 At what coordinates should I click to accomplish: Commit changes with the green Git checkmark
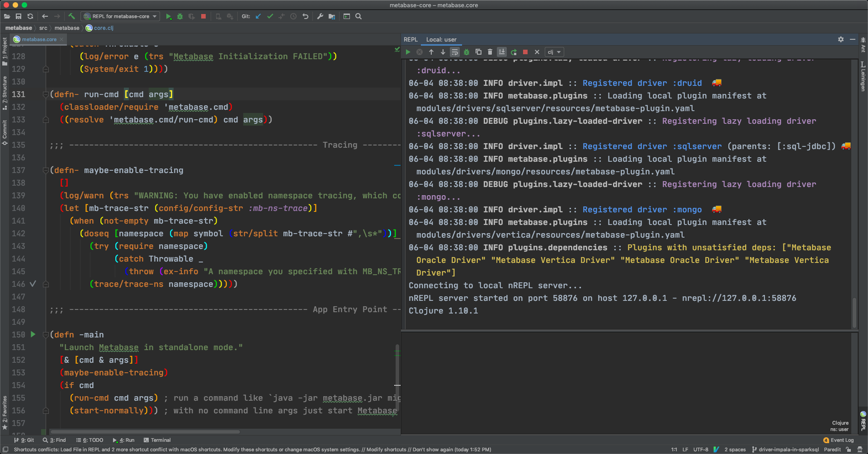270,16
